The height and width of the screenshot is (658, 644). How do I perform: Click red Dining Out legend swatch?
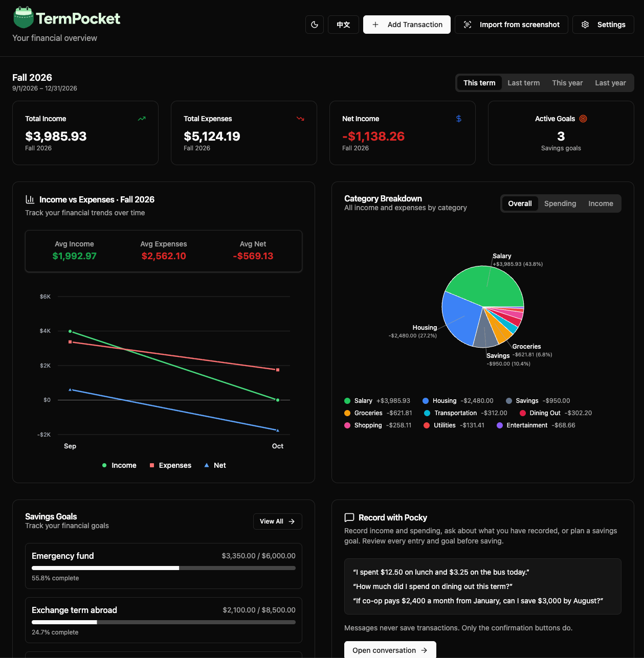(x=523, y=413)
